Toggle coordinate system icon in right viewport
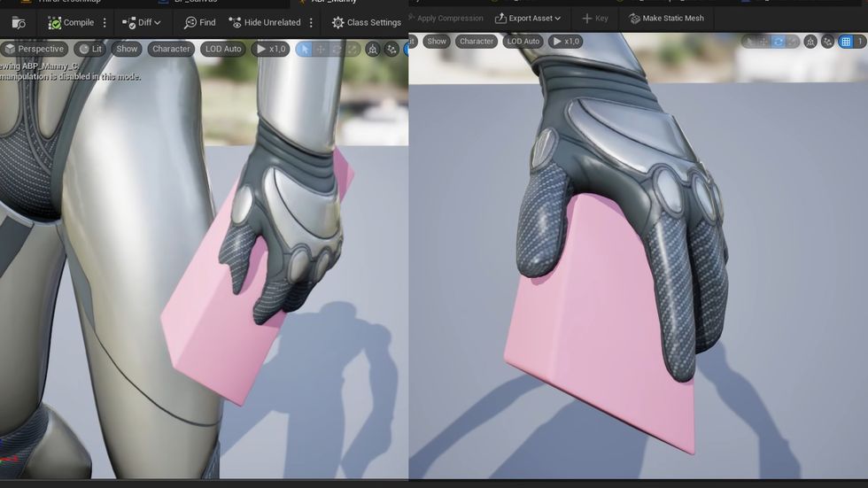The height and width of the screenshot is (488, 868). coord(810,42)
